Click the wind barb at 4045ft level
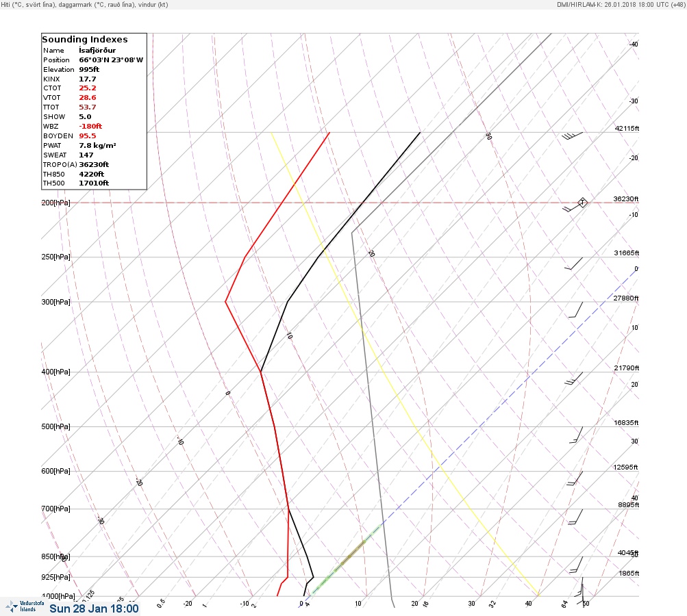The image size is (687, 616). (576, 565)
